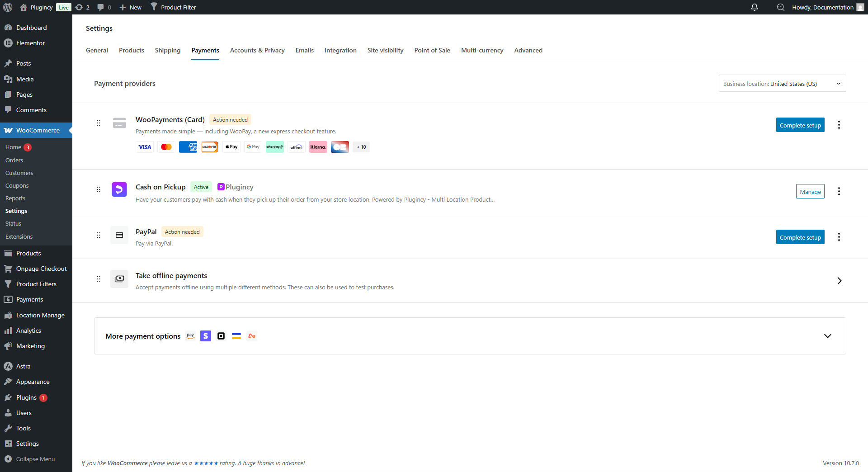Open Astra in the sidebar
Screen dimensions: 868x472
(36, 366)
